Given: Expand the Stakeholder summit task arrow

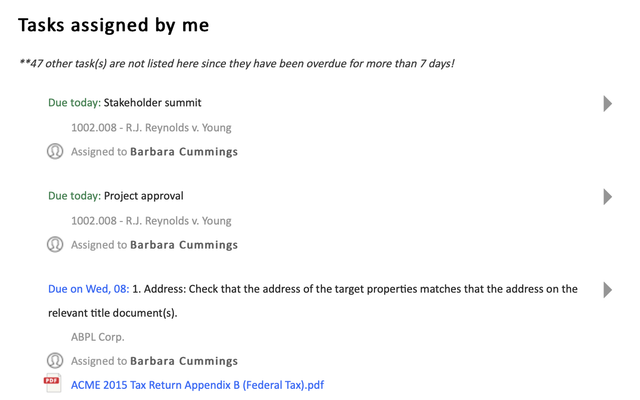Looking at the screenshot, I should tap(607, 103).
